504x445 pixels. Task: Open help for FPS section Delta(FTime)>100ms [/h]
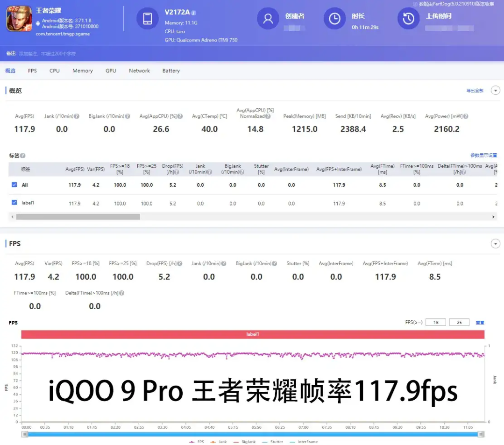pos(121,293)
